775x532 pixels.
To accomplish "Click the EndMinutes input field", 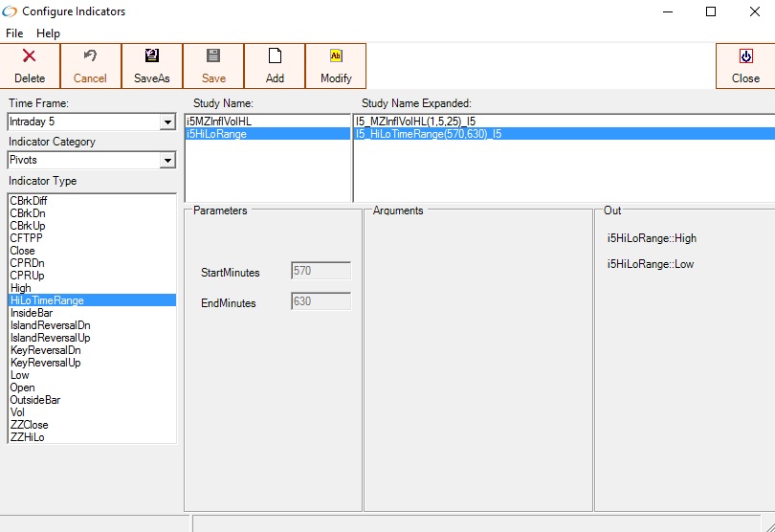I will coord(321,302).
